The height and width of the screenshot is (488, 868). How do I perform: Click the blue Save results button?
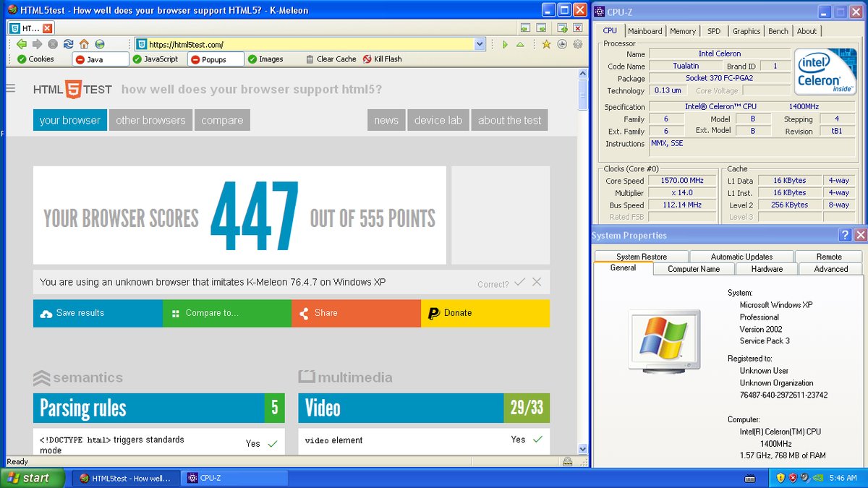[x=98, y=313]
